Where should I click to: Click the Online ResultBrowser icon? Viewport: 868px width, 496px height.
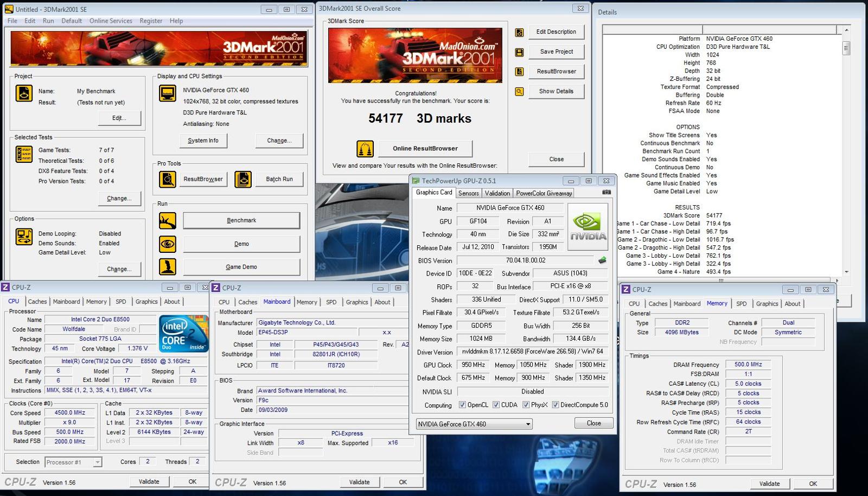[x=365, y=148]
